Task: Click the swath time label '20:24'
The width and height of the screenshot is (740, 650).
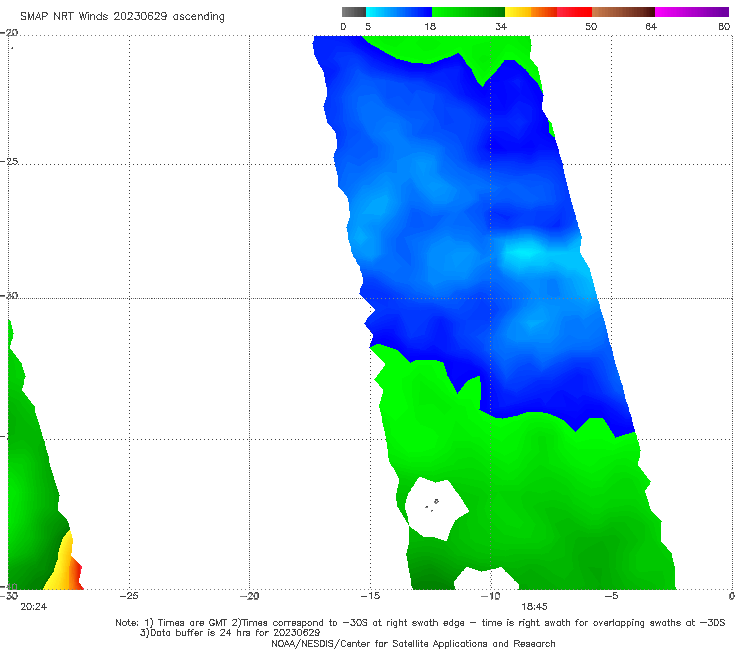Action: (x=34, y=607)
